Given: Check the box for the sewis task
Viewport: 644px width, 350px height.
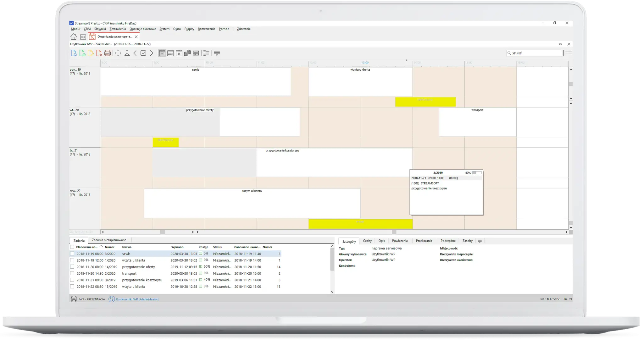Looking at the screenshot, I should 72,254.
